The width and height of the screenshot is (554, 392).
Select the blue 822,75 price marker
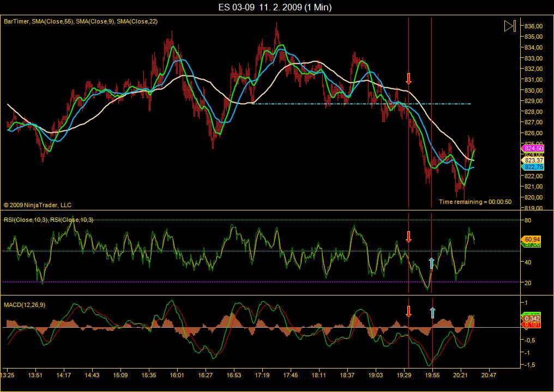(x=532, y=167)
